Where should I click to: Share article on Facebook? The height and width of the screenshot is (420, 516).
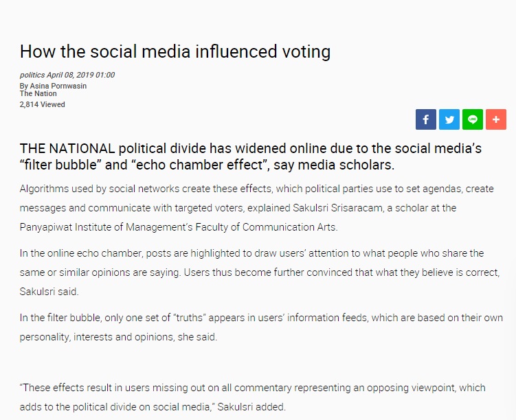click(x=425, y=119)
